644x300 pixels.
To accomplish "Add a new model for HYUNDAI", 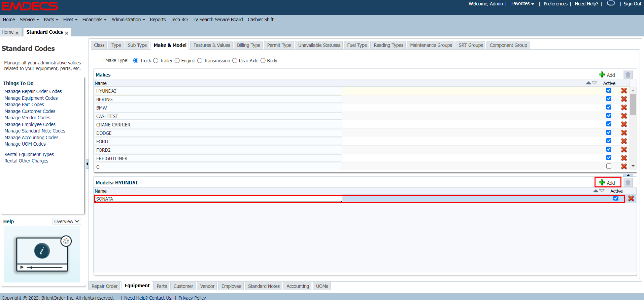I will tap(607, 183).
